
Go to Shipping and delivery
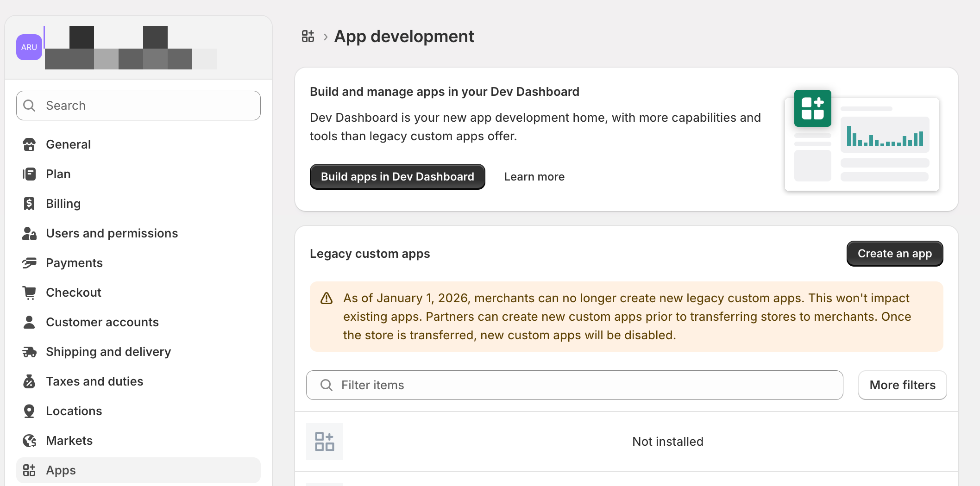pos(138,352)
